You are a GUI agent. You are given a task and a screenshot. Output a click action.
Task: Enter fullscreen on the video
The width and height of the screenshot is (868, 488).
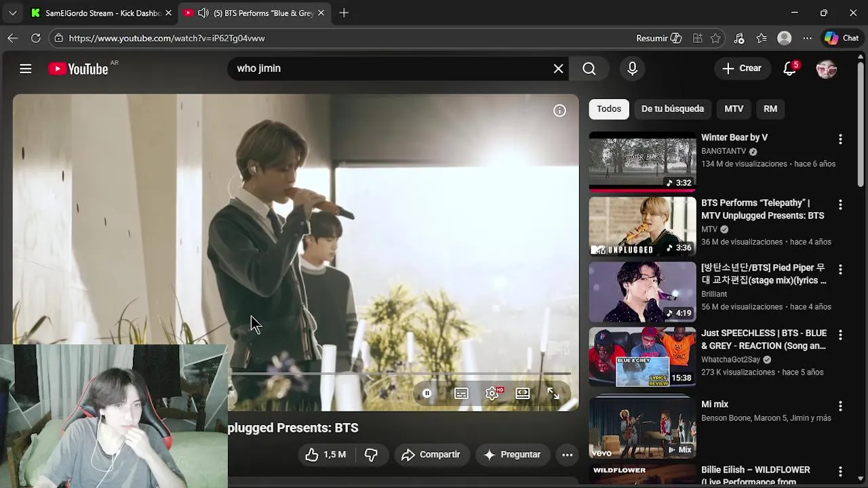point(553,393)
